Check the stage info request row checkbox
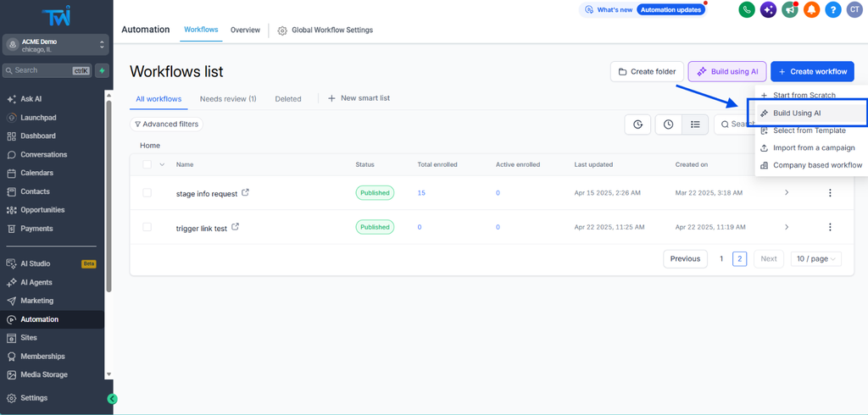The image size is (868, 415). coord(147,192)
